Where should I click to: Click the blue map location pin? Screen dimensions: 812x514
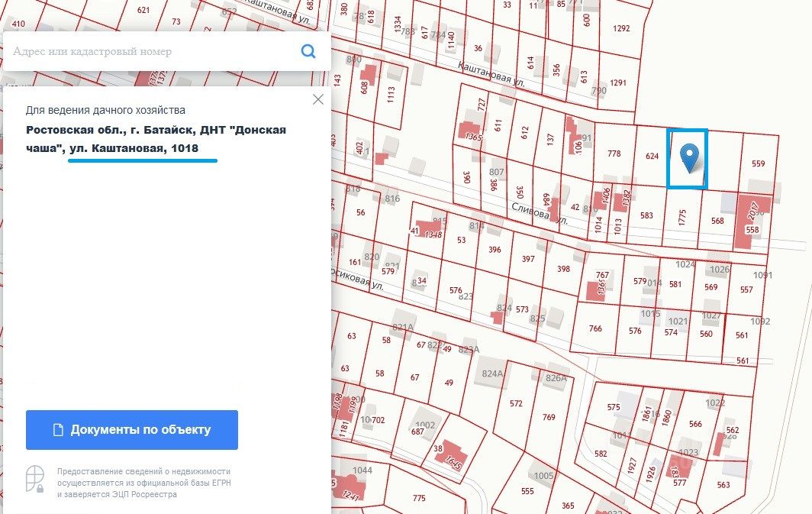(688, 159)
